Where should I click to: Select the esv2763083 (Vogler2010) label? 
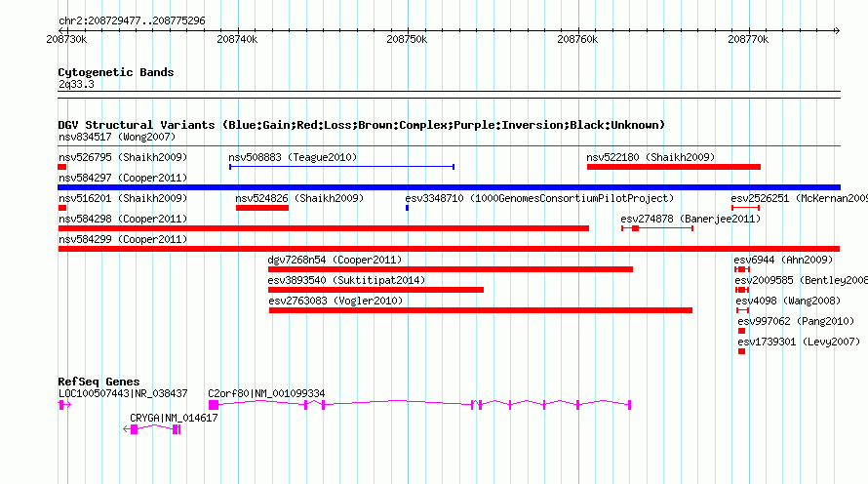click(335, 301)
